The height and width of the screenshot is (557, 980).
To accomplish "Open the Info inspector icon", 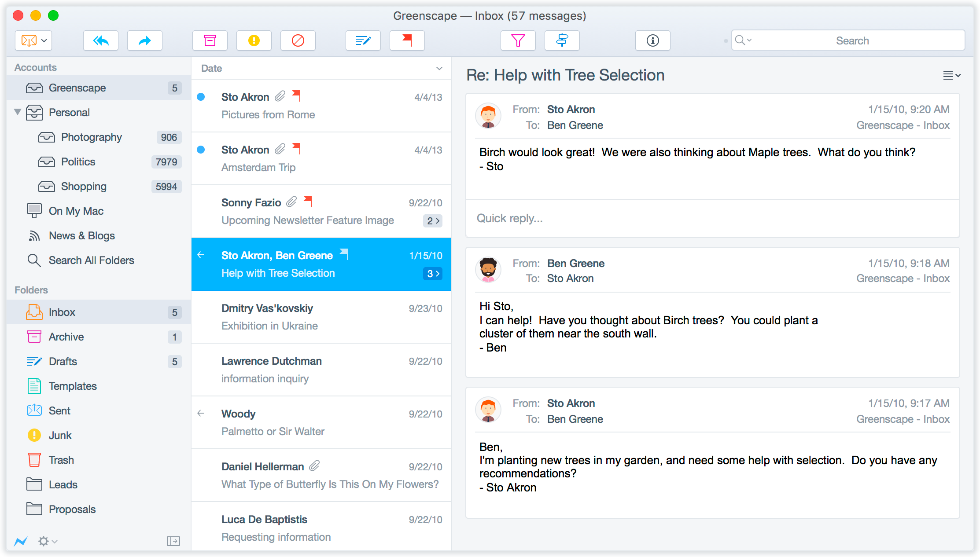I will (x=652, y=41).
